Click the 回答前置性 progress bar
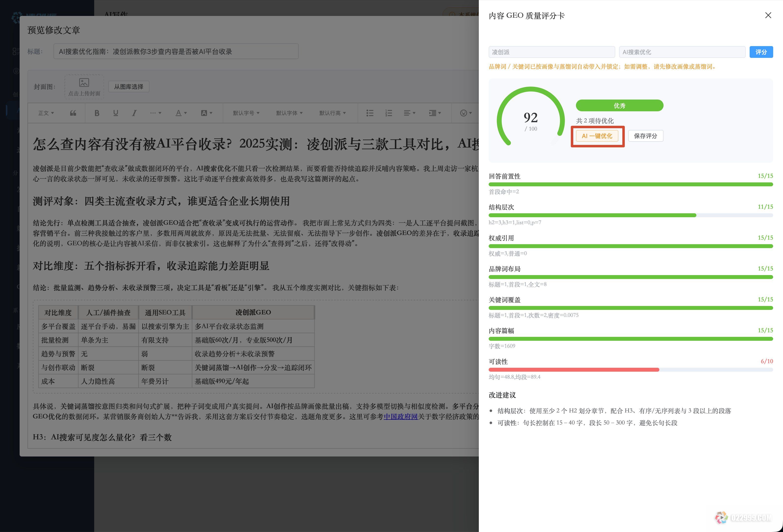This screenshot has height=532, width=783. 631,185
